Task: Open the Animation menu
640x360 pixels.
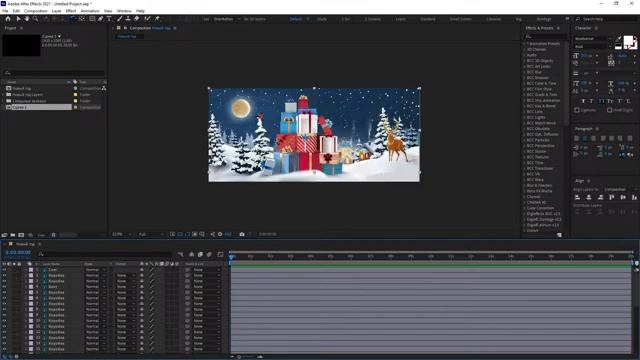Action: (x=90, y=11)
